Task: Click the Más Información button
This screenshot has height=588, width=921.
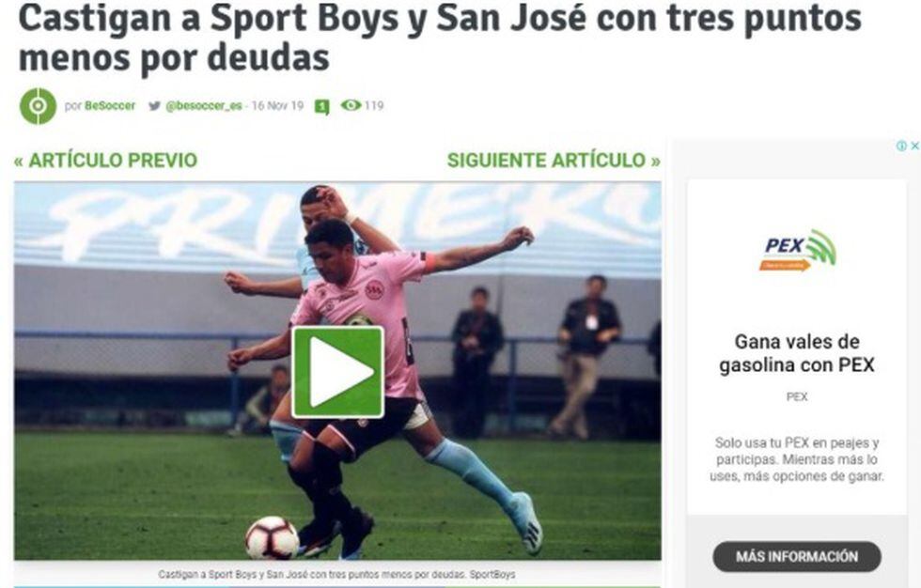Action: pyautogui.click(x=797, y=556)
